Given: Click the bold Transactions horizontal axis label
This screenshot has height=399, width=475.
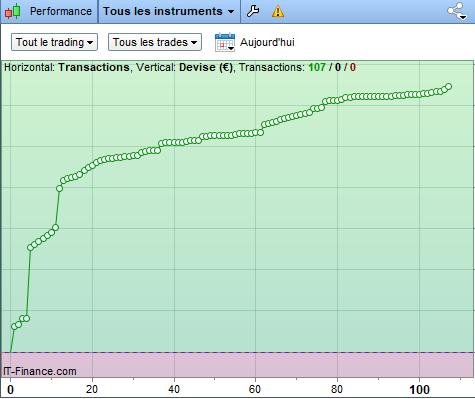Looking at the screenshot, I should 94,67.
